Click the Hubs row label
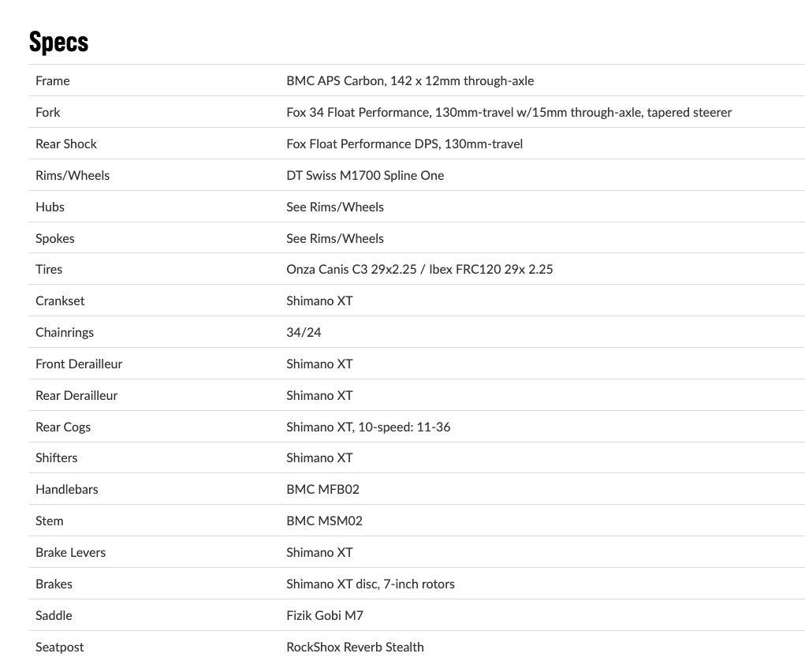 point(50,207)
